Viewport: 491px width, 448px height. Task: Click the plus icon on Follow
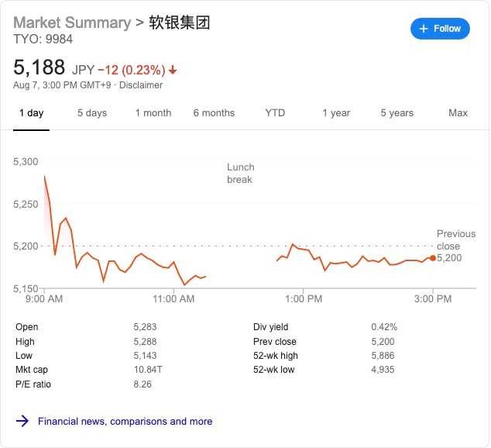[x=423, y=29]
